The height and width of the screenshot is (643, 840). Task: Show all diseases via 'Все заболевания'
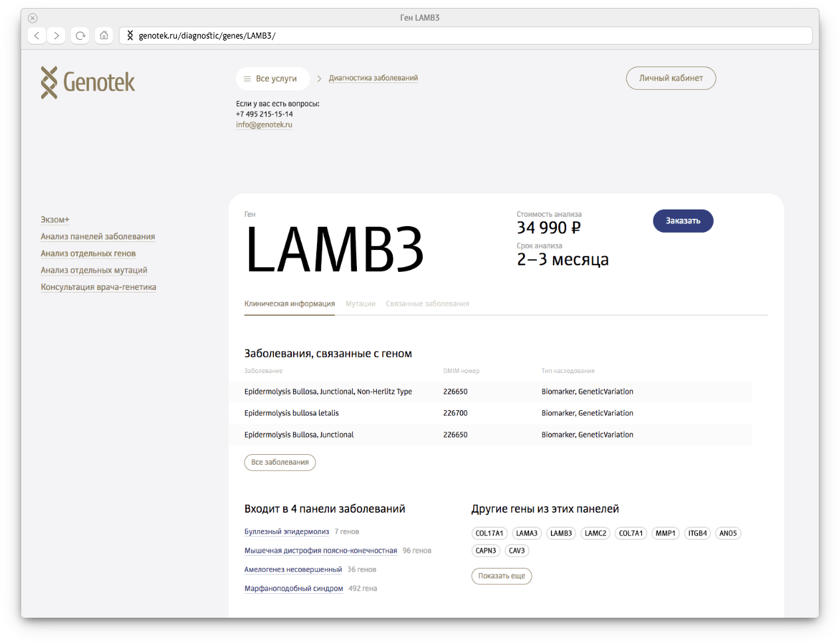click(x=280, y=462)
